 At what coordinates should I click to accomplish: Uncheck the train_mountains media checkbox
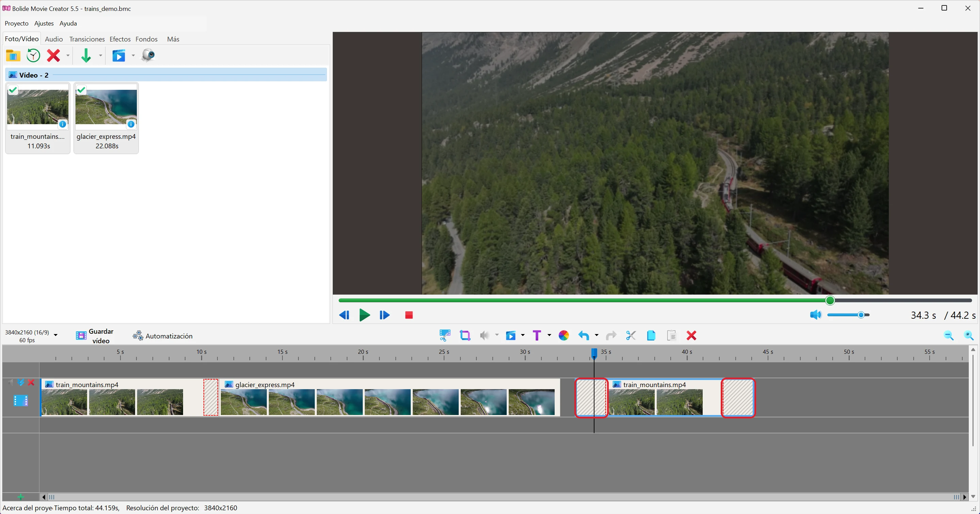13,90
